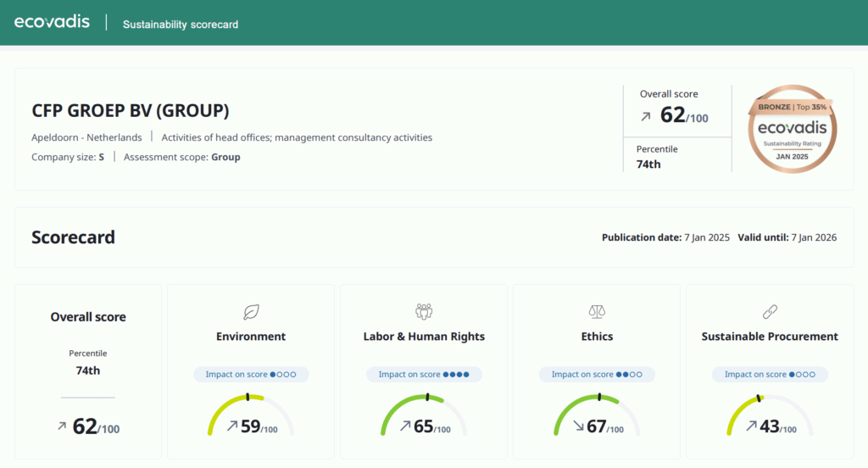Screen dimensions: 868x468
Task: Click the Bronze EcoVadis medal badge
Action: [x=793, y=129]
